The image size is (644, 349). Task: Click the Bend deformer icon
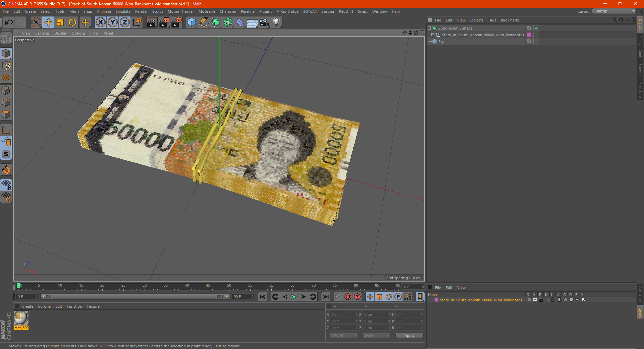tap(240, 22)
